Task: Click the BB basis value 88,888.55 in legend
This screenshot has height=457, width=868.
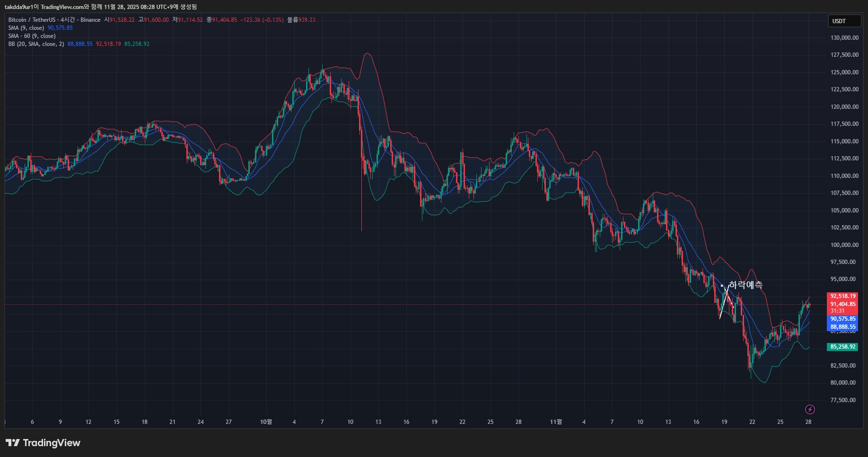Action: click(80, 44)
